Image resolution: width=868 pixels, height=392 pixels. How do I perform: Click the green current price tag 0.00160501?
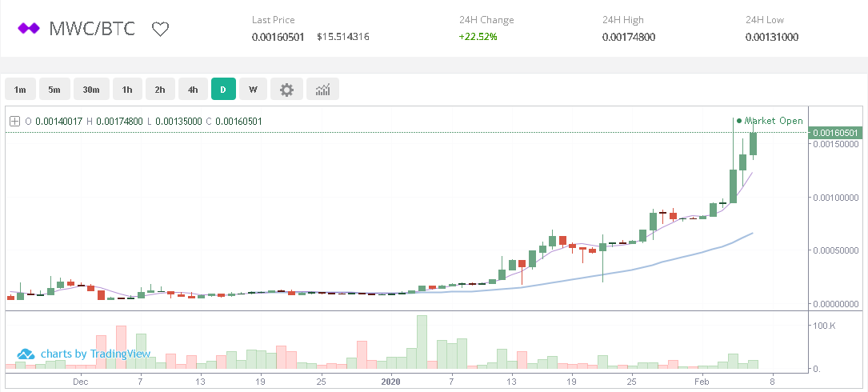point(835,133)
